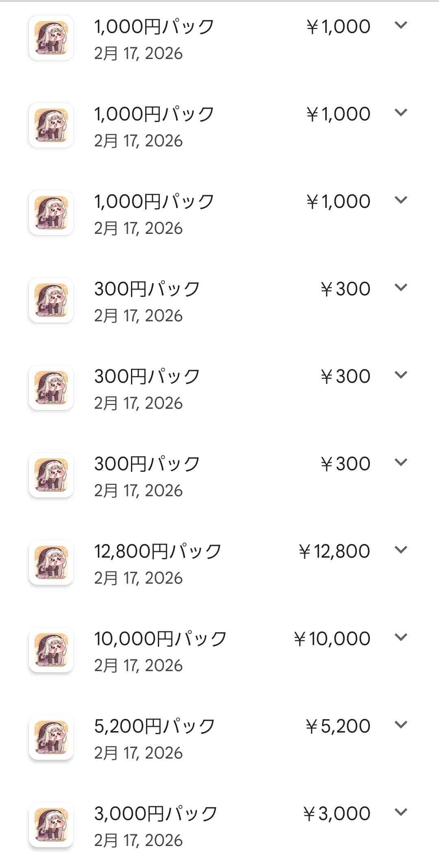This screenshot has height=868, width=439.
Task: Tap the app icon of the last 300円パック
Action: pos(51,475)
